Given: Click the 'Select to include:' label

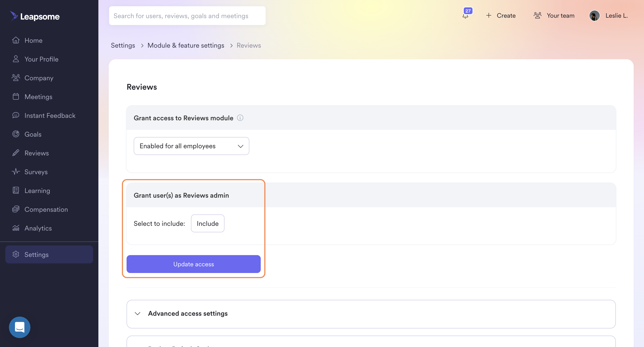Looking at the screenshot, I should (x=159, y=223).
